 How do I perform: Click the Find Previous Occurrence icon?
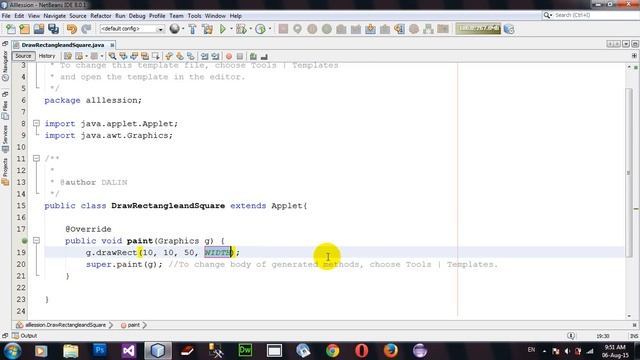click(x=123, y=56)
